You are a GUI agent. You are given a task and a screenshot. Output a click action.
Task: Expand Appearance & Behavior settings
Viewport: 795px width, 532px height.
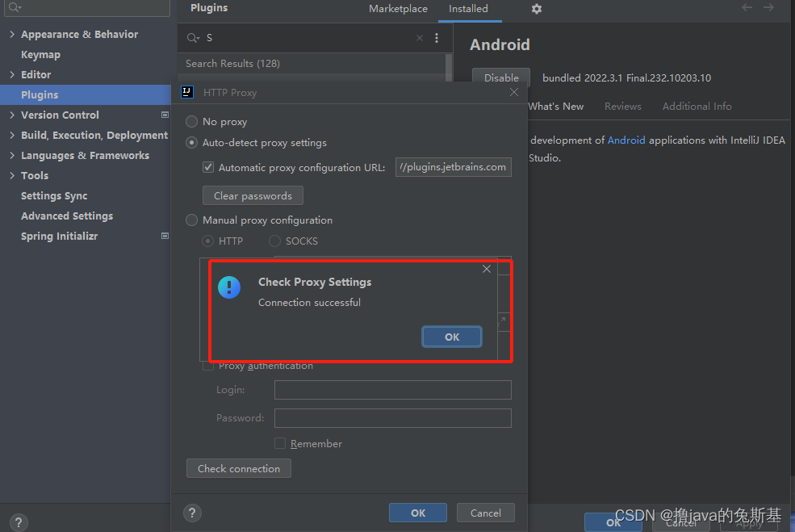click(12, 35)
